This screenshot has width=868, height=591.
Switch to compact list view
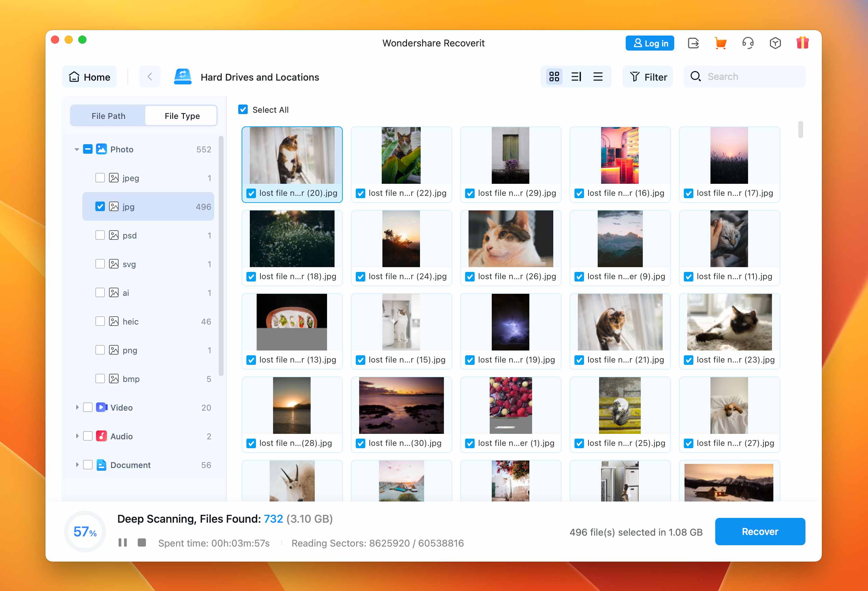(598, 77)
